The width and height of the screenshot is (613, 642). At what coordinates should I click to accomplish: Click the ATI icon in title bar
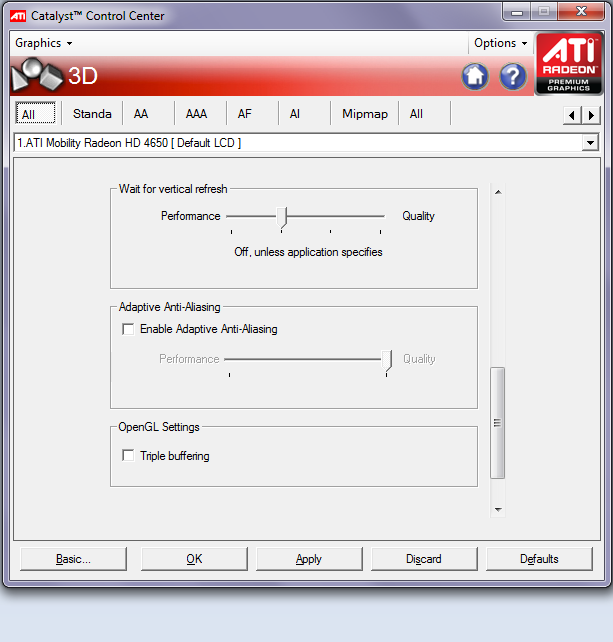(18, 15)
